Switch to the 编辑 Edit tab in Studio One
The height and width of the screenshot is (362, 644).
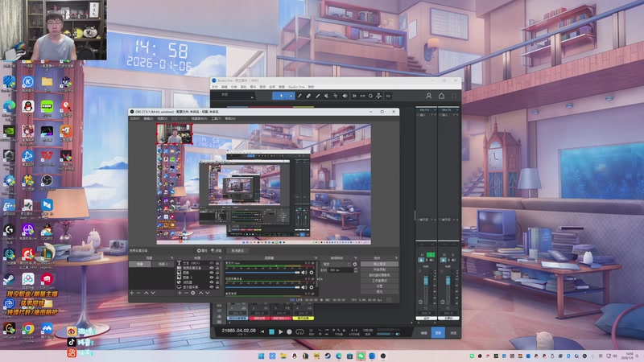424,333
